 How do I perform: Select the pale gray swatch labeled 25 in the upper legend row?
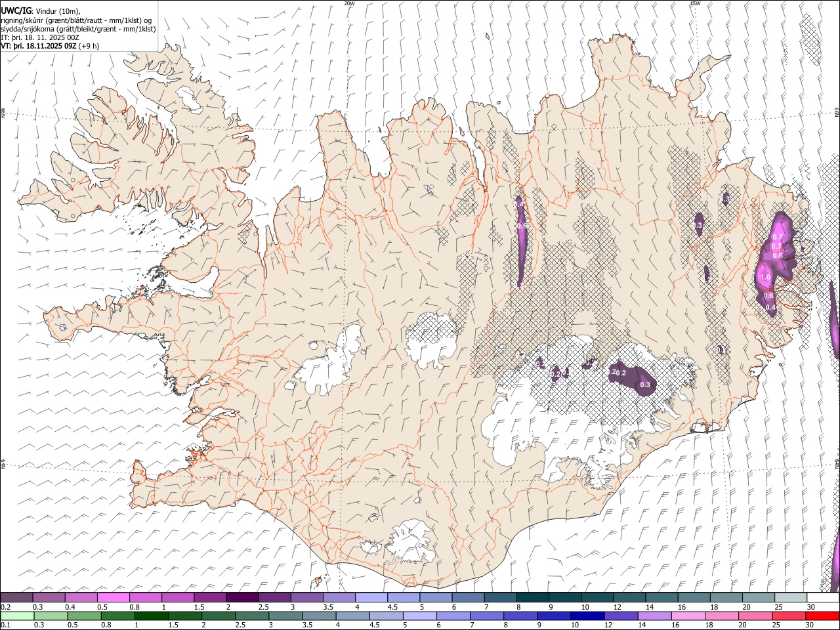point(790,597)
